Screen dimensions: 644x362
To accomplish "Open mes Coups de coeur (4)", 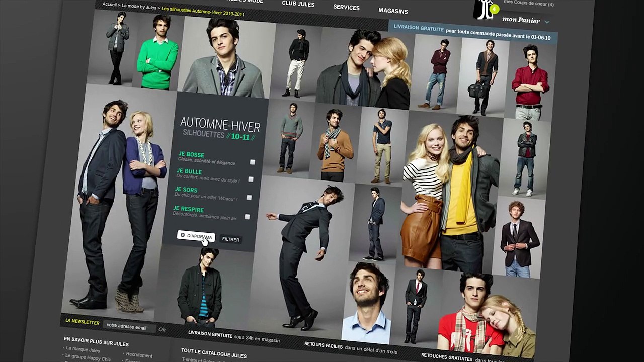I will pos(529,4).
